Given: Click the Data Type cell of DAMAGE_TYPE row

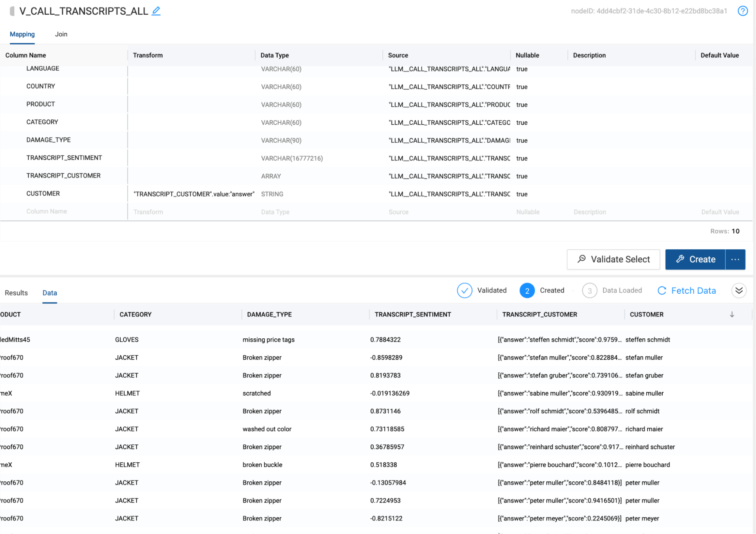Looking at the screenshot, I should tap(281, 140).
